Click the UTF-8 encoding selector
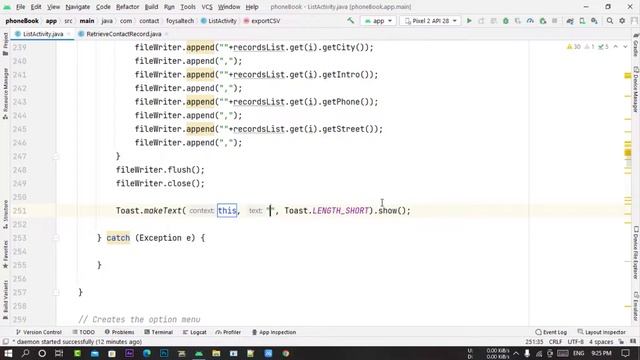Screen dimensions: 640x360 576,342
